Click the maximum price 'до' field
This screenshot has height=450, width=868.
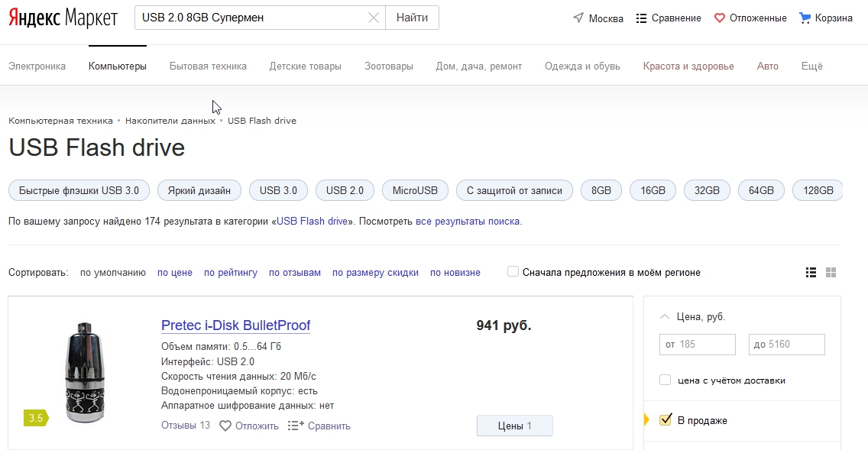[787, 345]
